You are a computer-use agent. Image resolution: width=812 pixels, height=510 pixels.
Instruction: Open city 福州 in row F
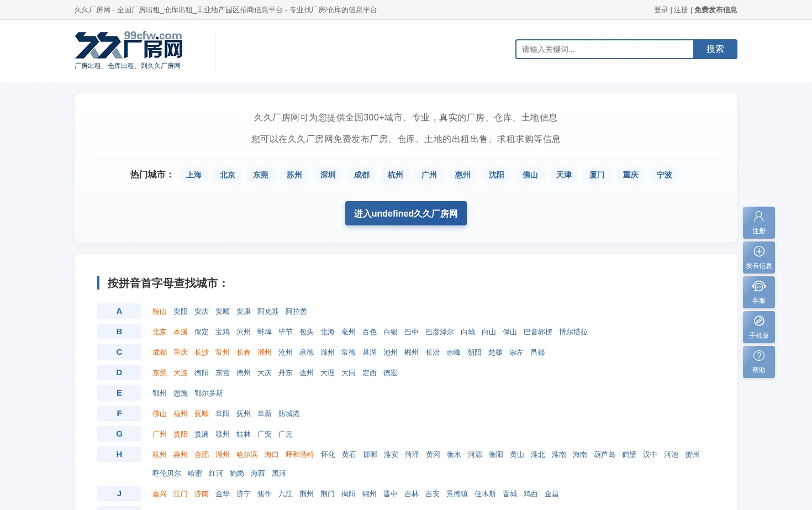click(x=181, y=414)
